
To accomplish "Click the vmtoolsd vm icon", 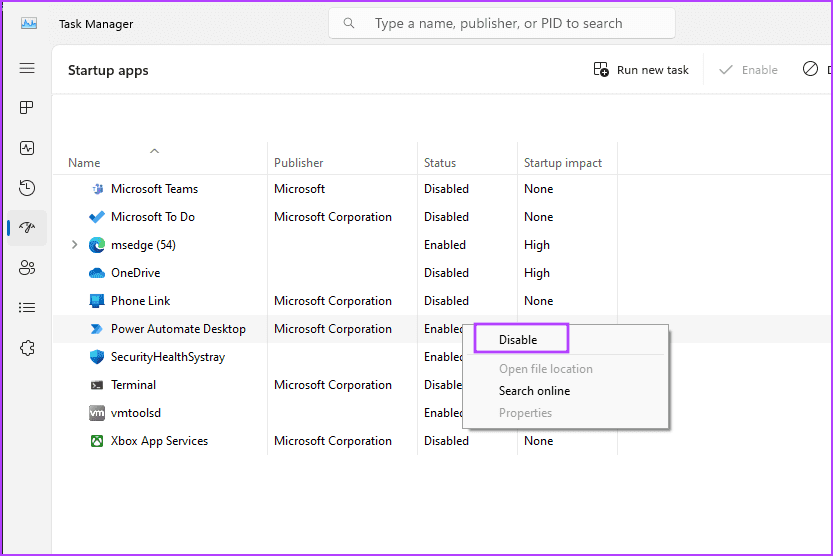I will (97, 413).
